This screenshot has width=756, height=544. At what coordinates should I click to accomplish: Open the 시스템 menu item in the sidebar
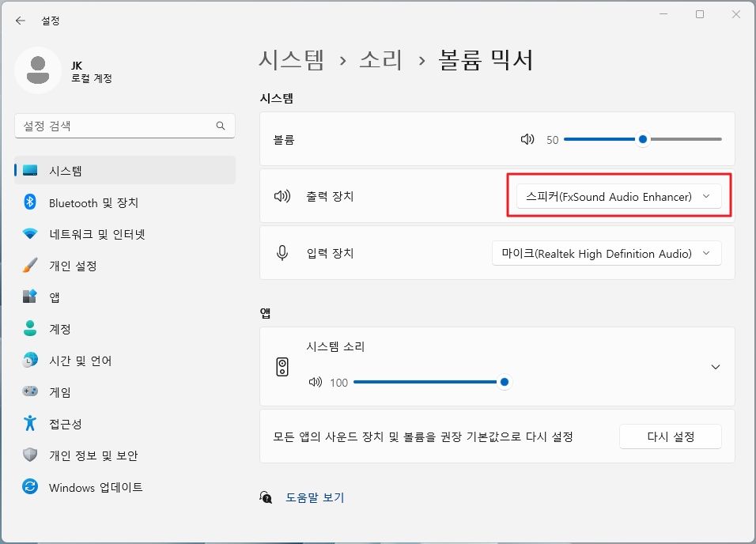[125, 170]
